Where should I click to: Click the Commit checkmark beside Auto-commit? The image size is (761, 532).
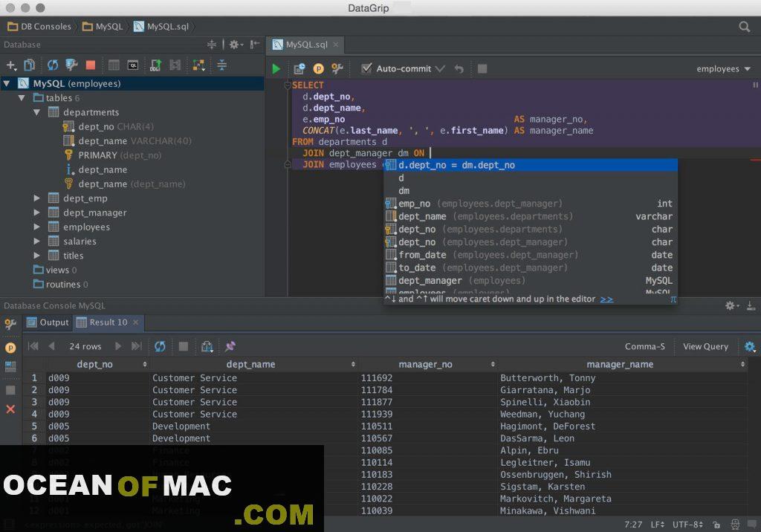(x=440, y=69)
